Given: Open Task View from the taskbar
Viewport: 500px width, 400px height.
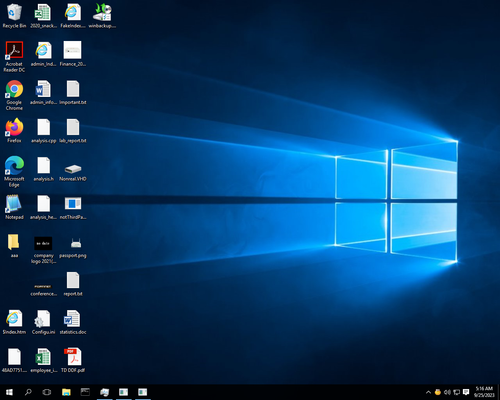Looking at the screenshot, I should [x=47, y=392].
